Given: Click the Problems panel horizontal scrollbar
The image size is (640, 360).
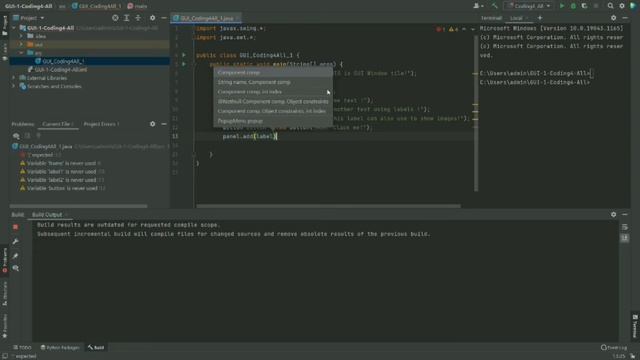Looking at the screenshot, I should [78, 206].
